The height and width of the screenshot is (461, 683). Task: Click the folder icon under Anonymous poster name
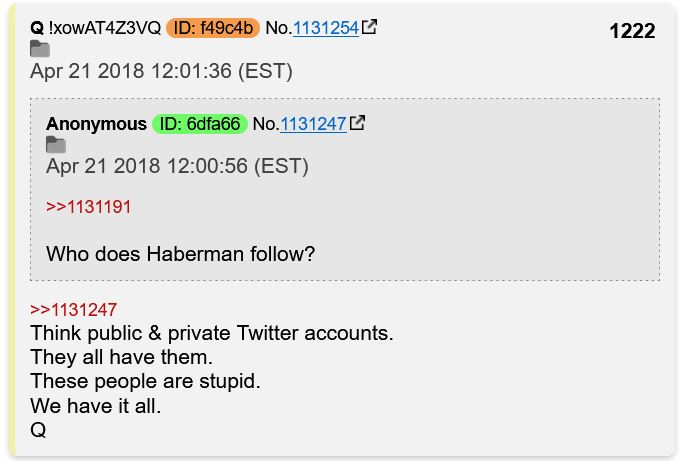click(56, 145)
